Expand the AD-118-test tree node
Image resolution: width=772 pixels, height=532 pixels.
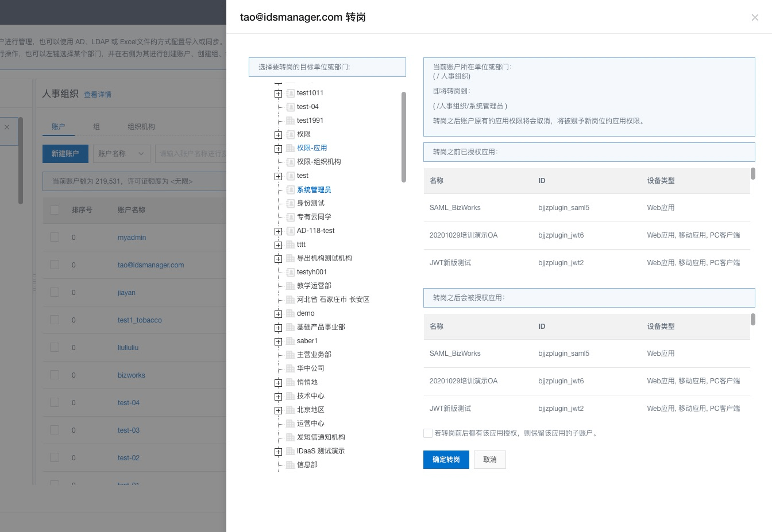point(279,231)
